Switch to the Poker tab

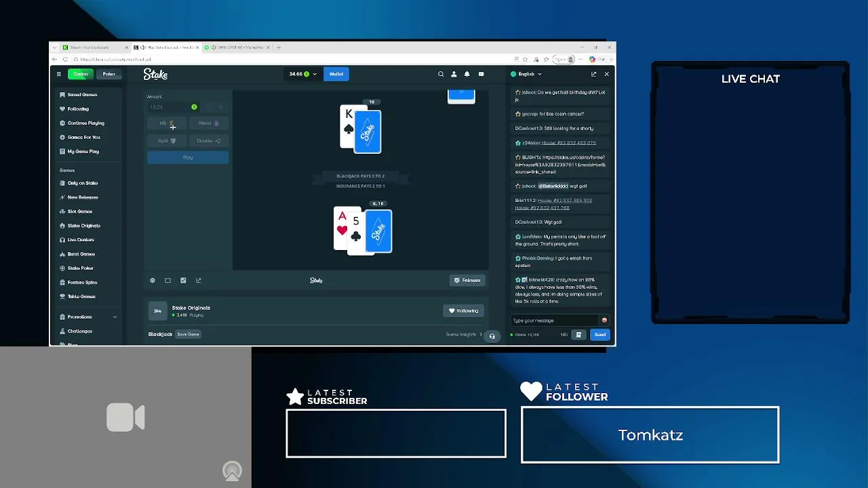108,74
